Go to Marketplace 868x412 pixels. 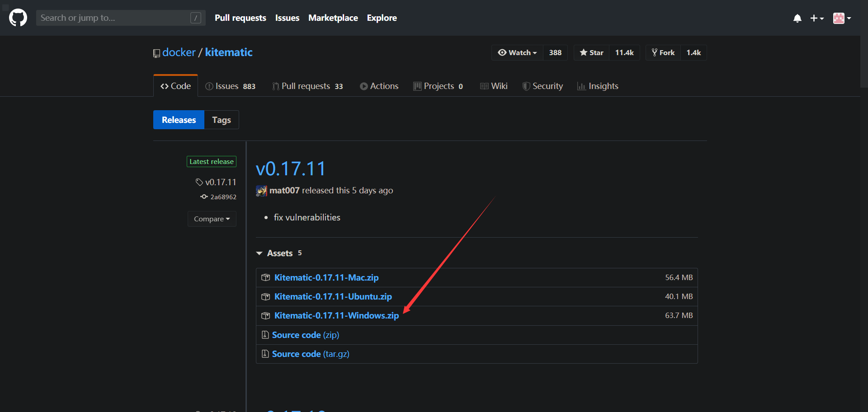pyautogui.click(x=333, y=18)
